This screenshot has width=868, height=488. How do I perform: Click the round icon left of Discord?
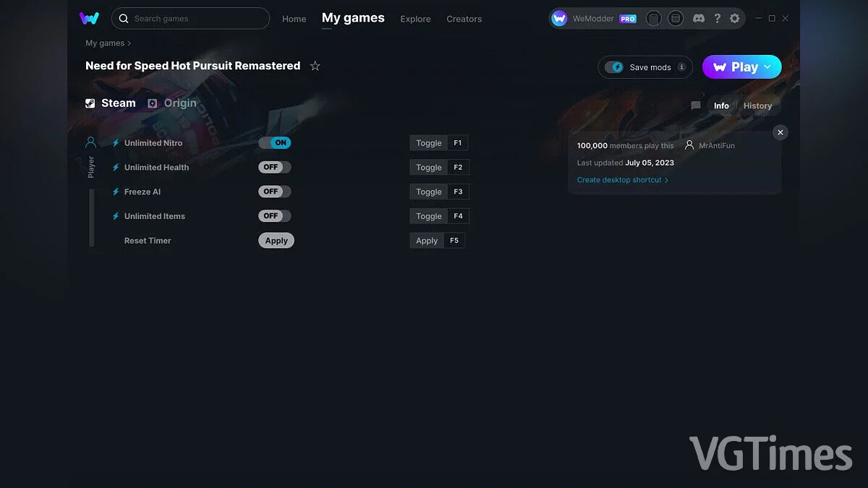pyautogui.click(x=676, y=19)
